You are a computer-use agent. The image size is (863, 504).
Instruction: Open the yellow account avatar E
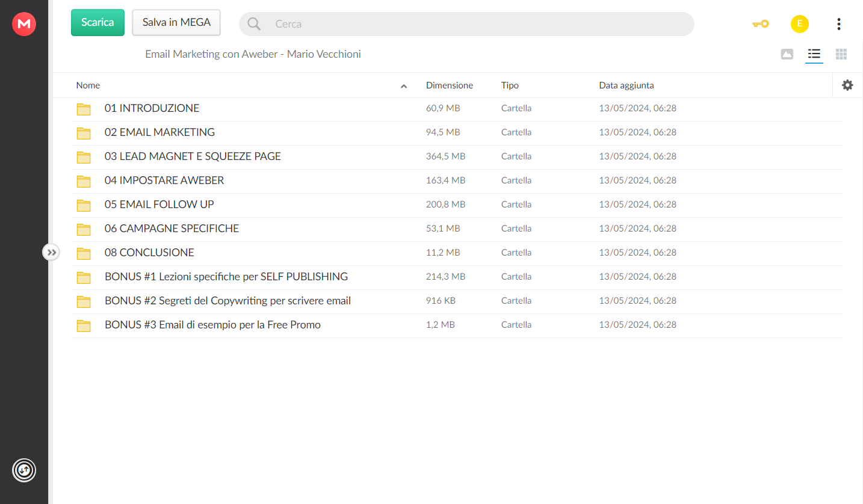tap(800, 24)
